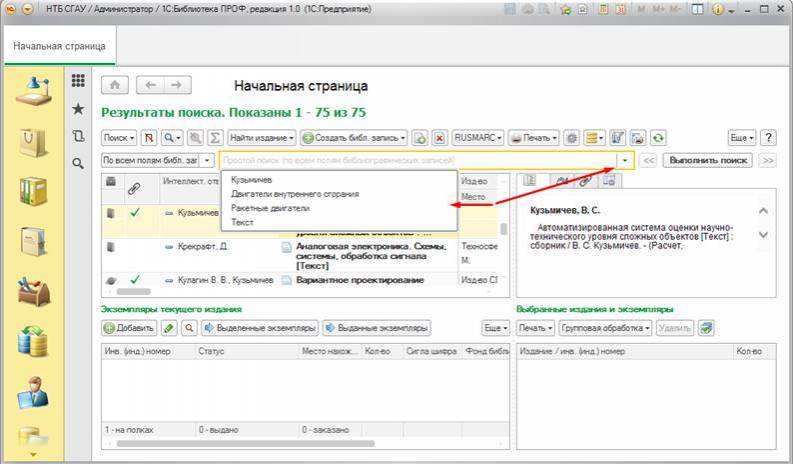Click the home button in navigation bar

[x=115, y=86]
